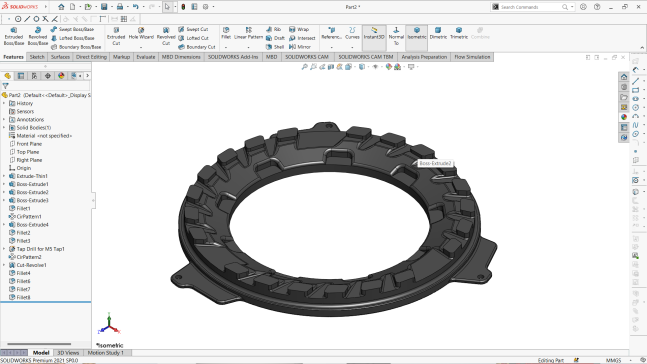Expand the Extrude-Thin1 feature
This screenshot has height=364, width=647.
(4, 176)
